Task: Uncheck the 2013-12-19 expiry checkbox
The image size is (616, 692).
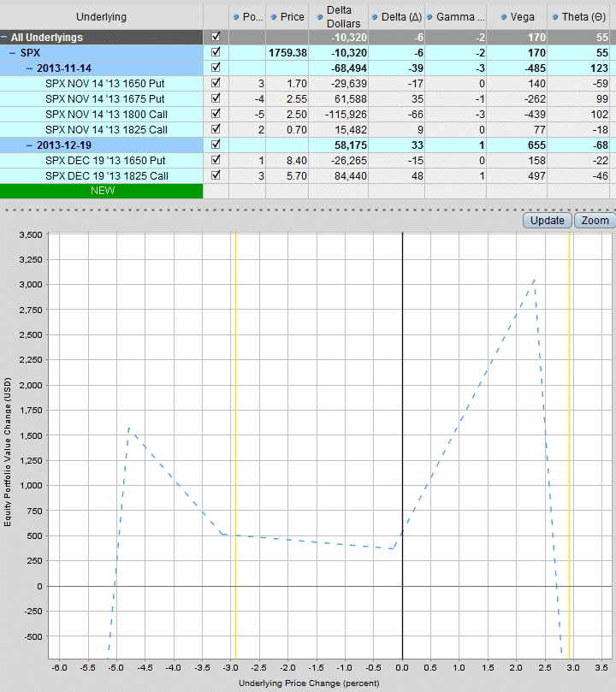Action: coord(216,145)
